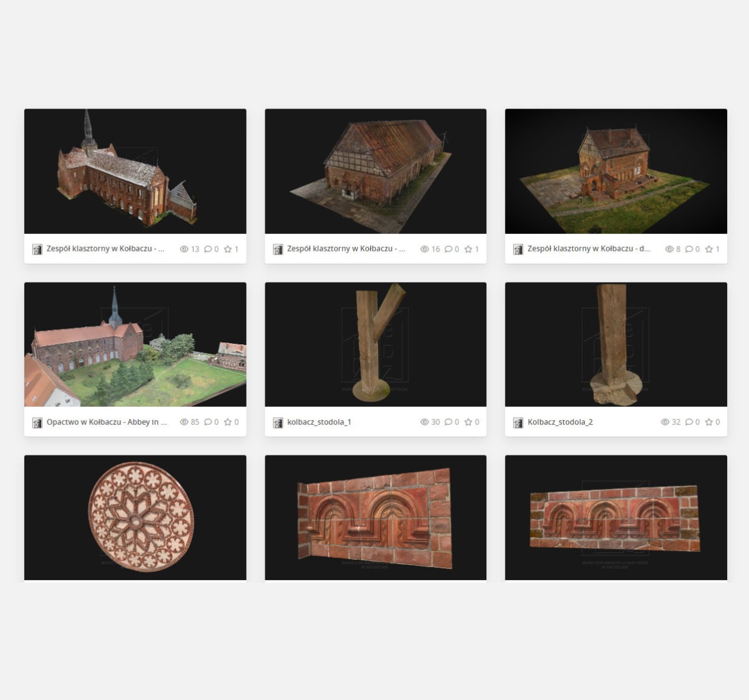
Task: Click the comment icon on the kolbacz_stodola_1 card
Action: pos(448,422)
